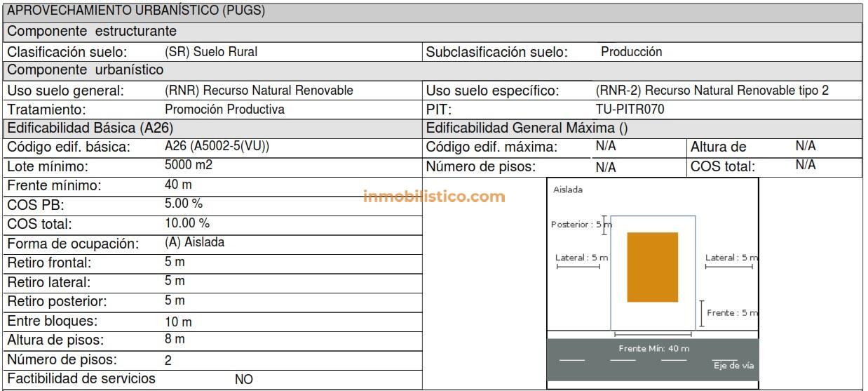Click the 'Altura de pisos:' label
Image resolution: width=868 pixels, height=391 pixels.
[55, 340]
